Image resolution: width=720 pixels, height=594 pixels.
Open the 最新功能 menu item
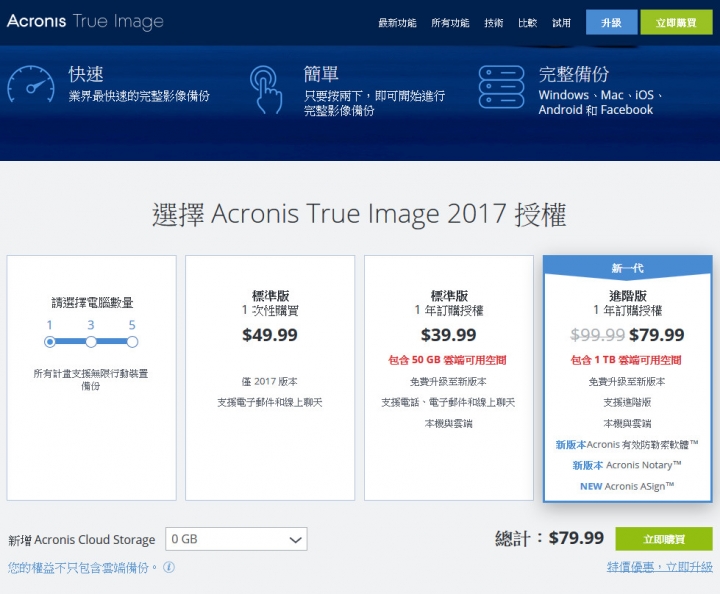point(397,22)
